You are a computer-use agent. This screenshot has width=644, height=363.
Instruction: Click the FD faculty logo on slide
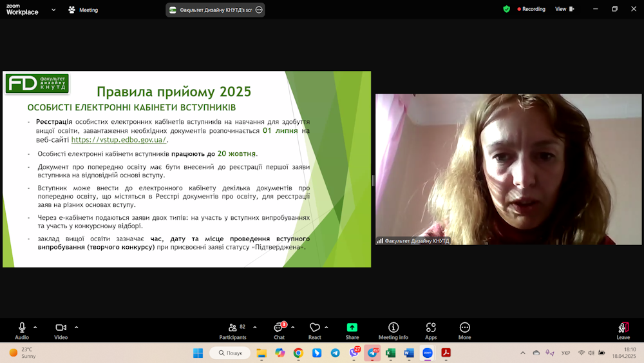point(37,84)
